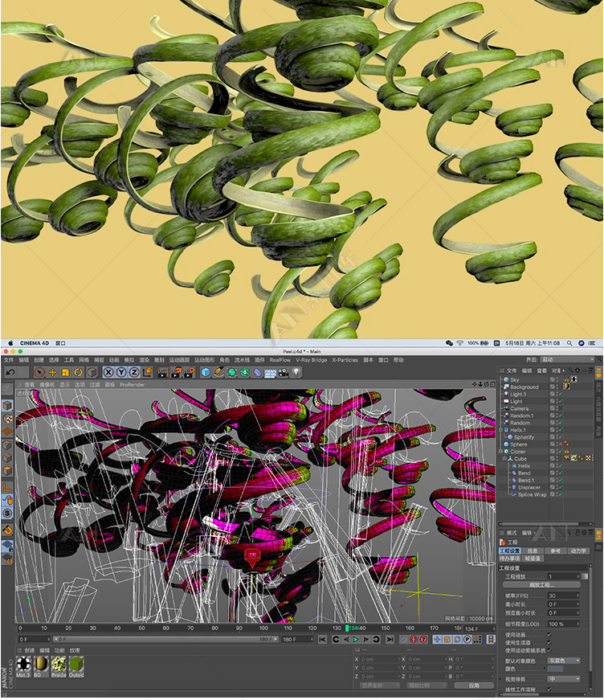604x700 pixels.
Task: Open the Floor/environment toolbar icon
Action: coord(271,373)
